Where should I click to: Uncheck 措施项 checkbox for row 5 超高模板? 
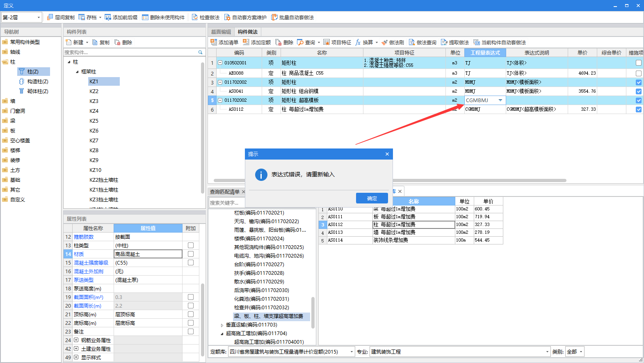pyautogui.click(x=638, y=100)
